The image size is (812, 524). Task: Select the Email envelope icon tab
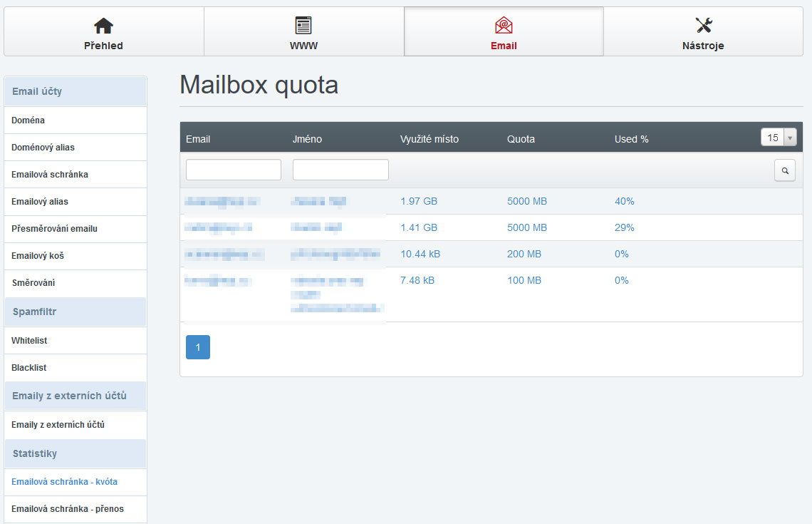pos(504,26)
